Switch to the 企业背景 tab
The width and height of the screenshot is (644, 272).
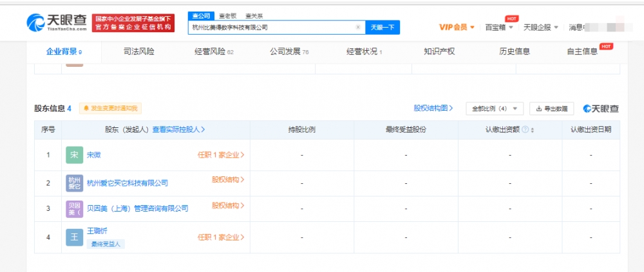click(64, 51)
